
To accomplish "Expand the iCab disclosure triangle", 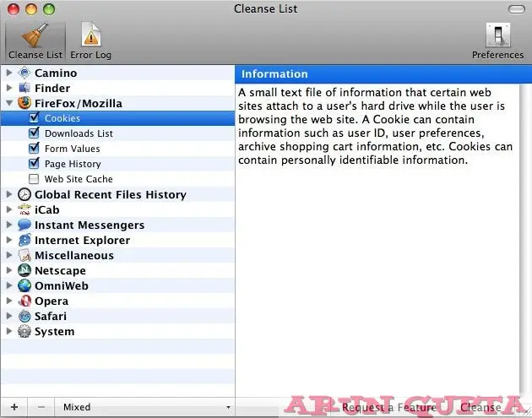I will pos(9,209).
